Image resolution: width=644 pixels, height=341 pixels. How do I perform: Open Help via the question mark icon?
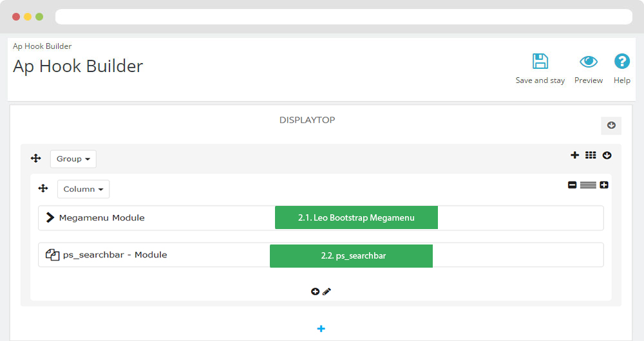pos(621,62)
